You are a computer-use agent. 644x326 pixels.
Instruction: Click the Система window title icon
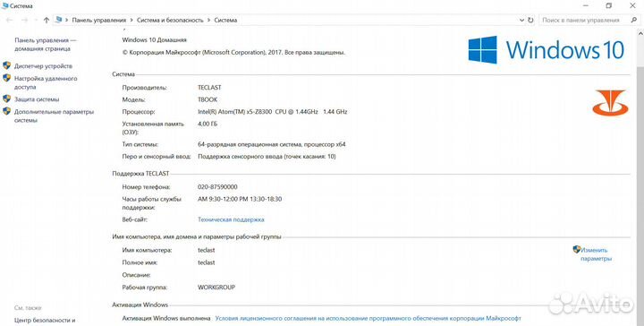(x=5, y=5)
